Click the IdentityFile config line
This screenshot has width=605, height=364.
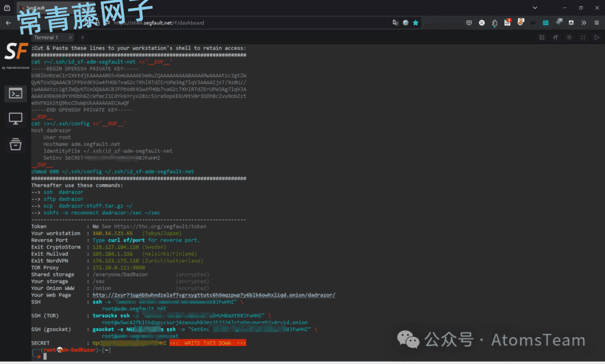[108, 151]
